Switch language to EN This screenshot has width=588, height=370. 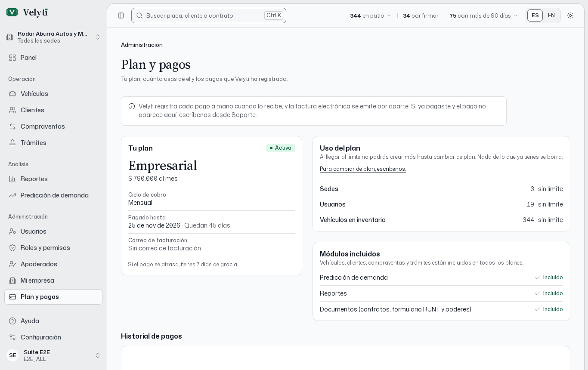point(551,15)
